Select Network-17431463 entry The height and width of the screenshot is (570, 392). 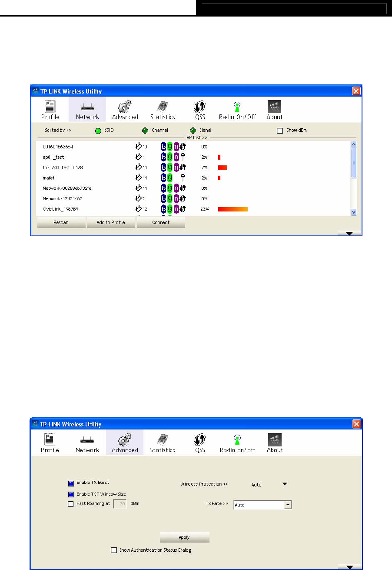coord(193,199)
